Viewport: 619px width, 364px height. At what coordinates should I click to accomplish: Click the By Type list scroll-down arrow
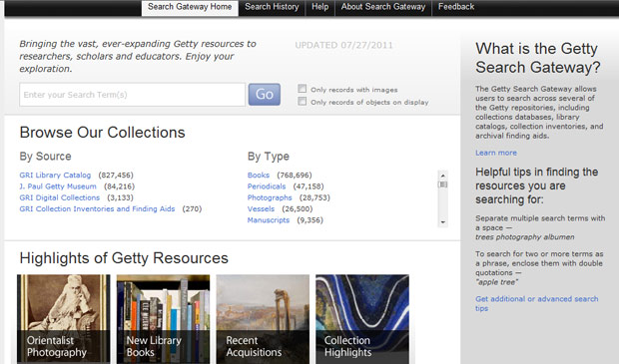pos(443,222)
